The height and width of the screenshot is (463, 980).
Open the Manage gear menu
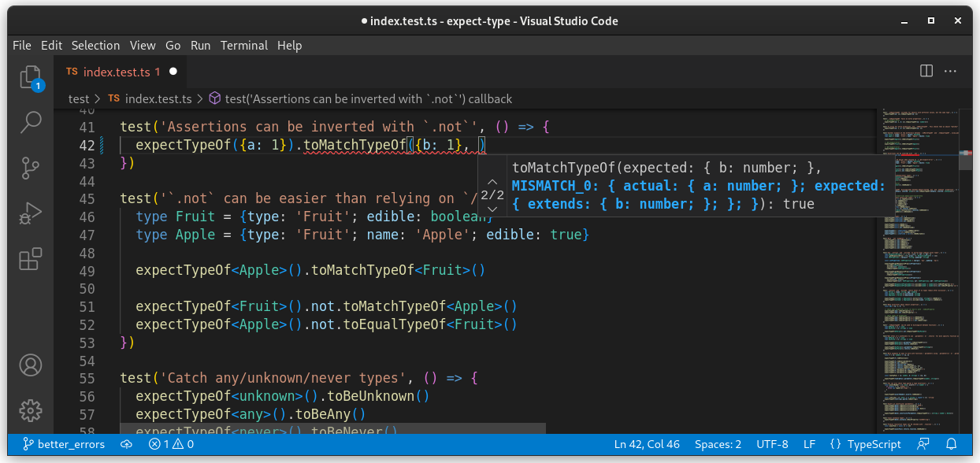[30, 409]
